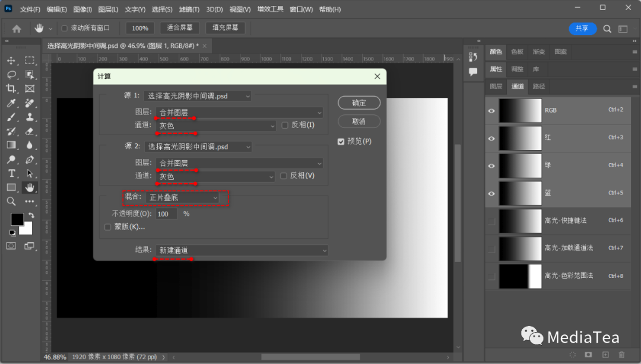Image resolution: width=641 pixels, height=364 pixels.
Task: Click the Share (共享) button
Action: point(583,28)
